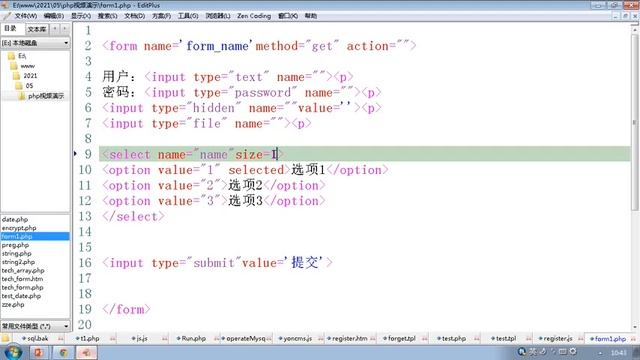Viewport: 640px width, 360px height.
Task: Click the folder icon left of document tabs
Action: point(5,339)
